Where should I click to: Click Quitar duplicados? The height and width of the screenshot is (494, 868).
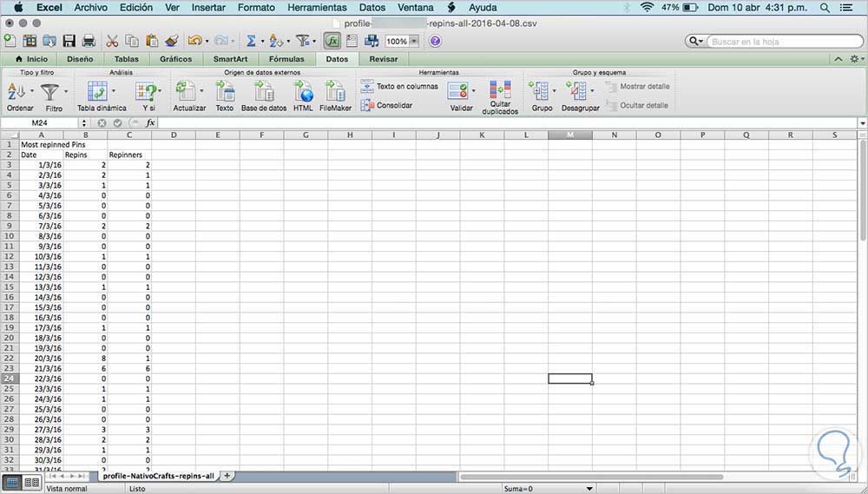pyautogui.click(x=500, y=89)
